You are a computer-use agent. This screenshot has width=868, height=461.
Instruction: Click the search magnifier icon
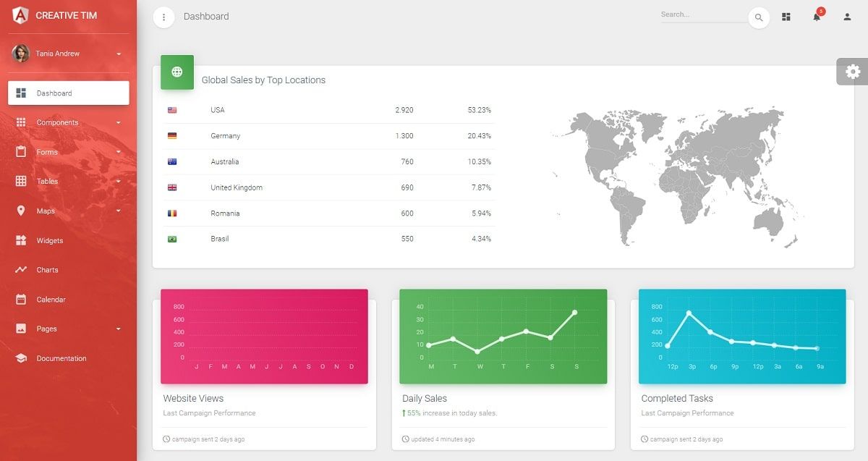tap(758, 17)
